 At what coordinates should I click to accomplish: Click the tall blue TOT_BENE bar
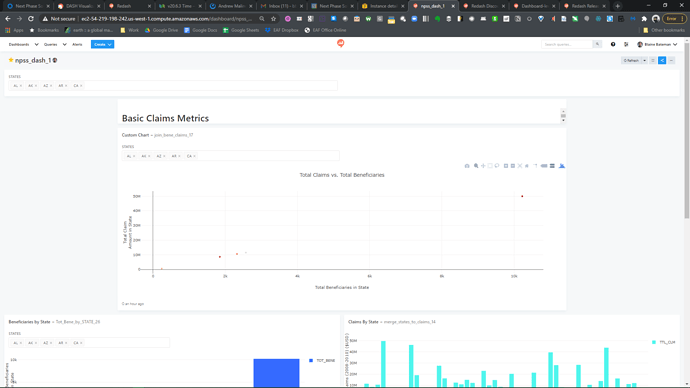(x=276, y=373)
